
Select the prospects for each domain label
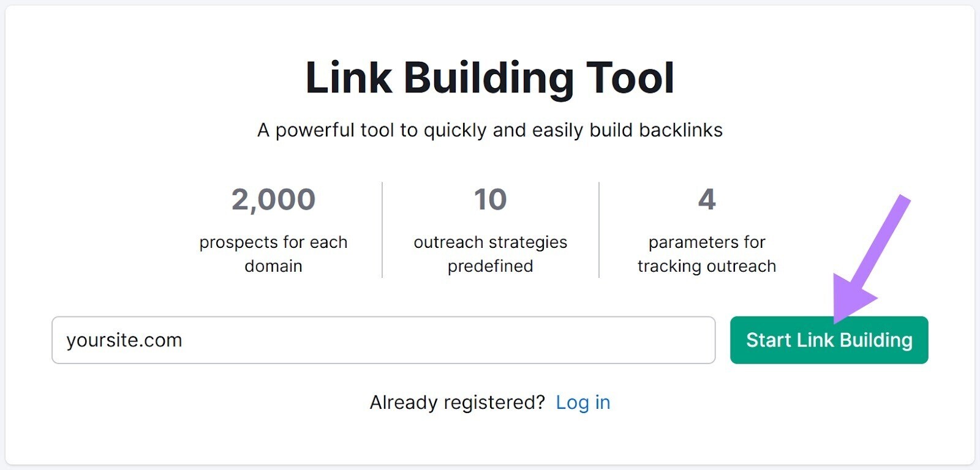[273, 253]
